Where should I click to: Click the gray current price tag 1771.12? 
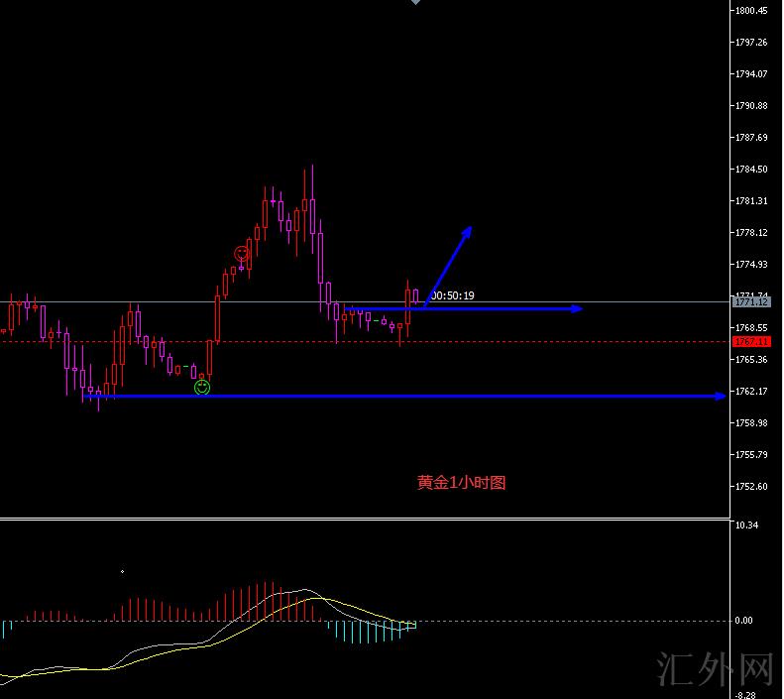(x=750, y=300)
